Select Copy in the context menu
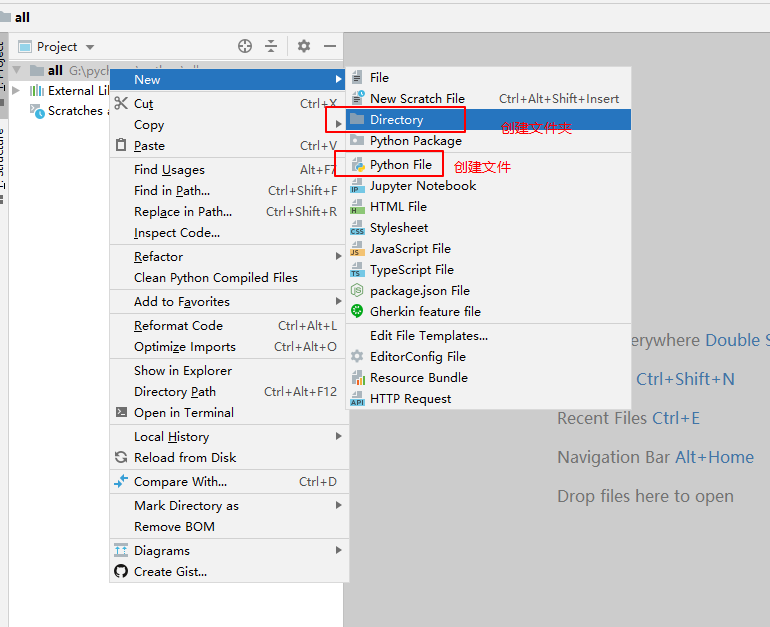This screenshot has width=770, height=627. tap(229, 125)
